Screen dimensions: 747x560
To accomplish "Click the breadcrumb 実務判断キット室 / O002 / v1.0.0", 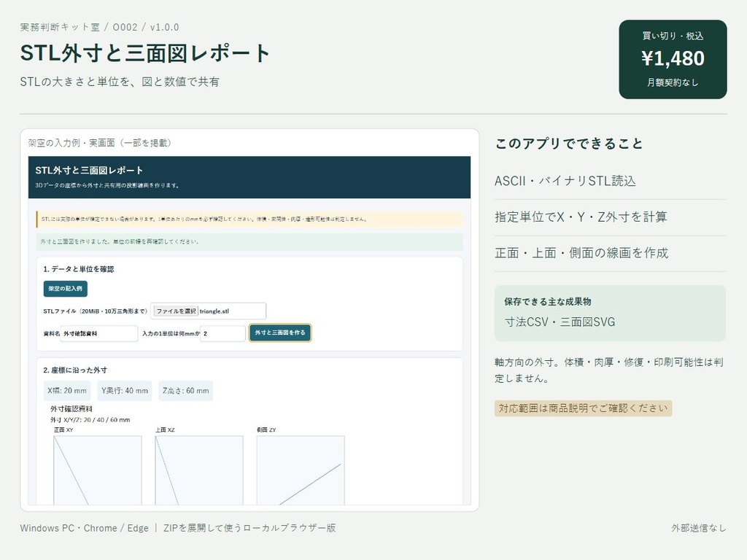I will 99,27.
